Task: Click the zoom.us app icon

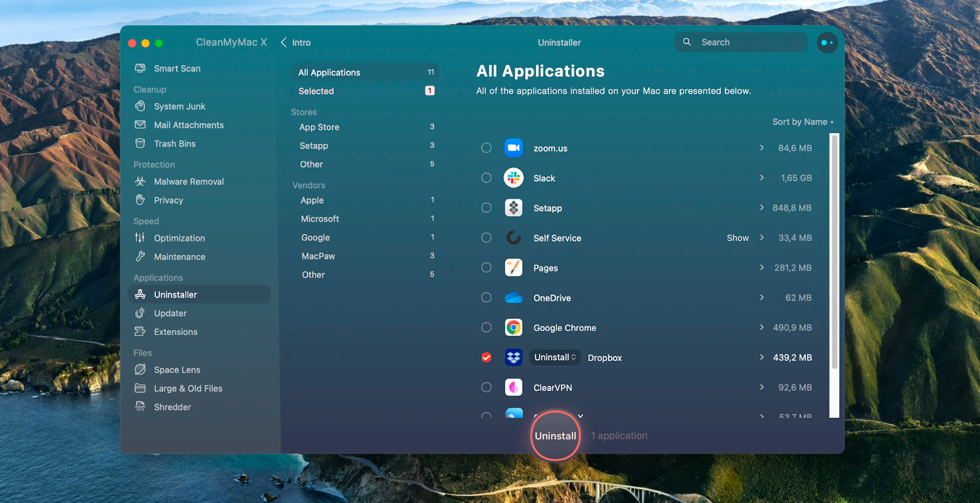Action: tap(513, 148)
